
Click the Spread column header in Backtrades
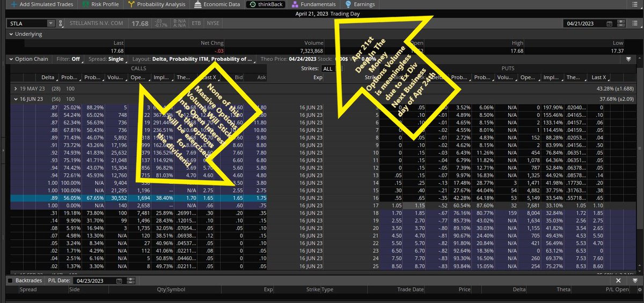click(28, 290)
